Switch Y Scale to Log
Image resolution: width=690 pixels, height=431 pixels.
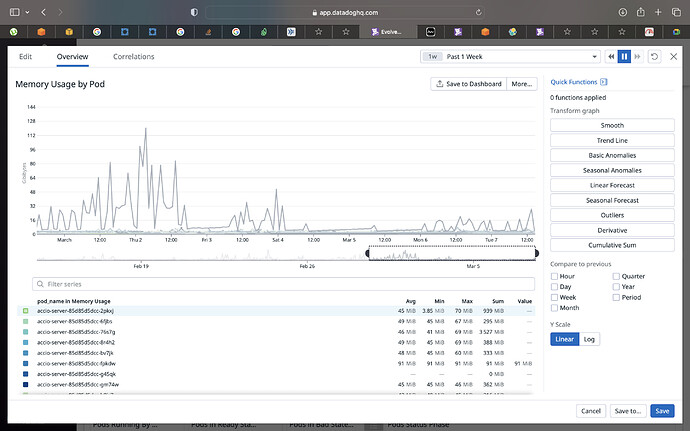pyautogui.click(x=589, y=339)
